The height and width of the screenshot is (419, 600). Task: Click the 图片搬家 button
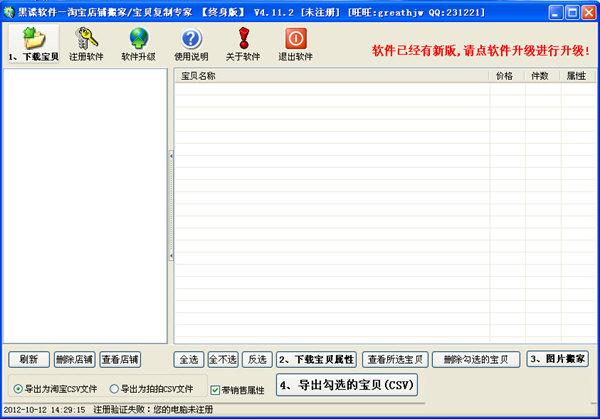point(558,358)
